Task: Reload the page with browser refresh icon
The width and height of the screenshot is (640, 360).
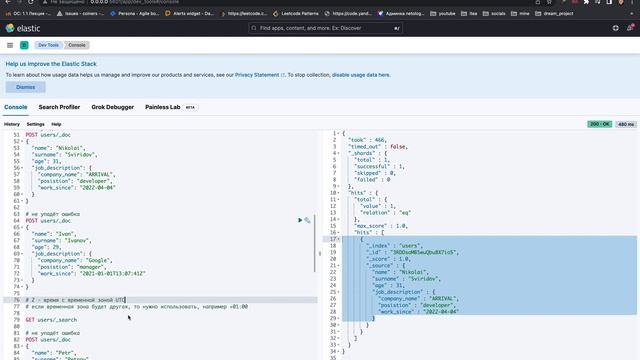Action: coord(31,2)
